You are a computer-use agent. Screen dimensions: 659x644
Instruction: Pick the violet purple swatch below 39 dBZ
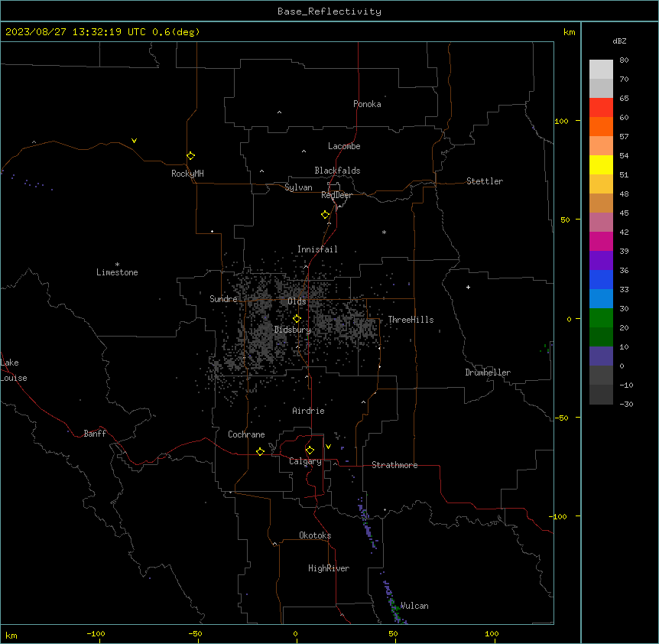click(601, 261)
